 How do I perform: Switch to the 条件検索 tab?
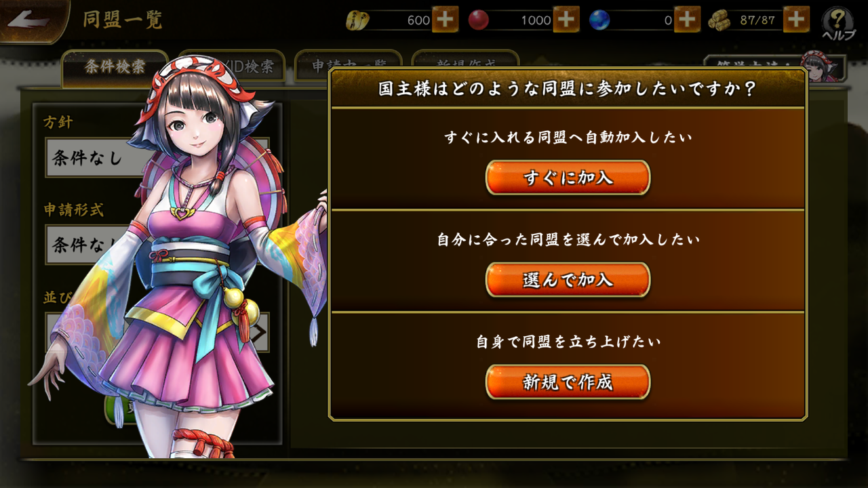pyautogui.click(x=115, y=67)
